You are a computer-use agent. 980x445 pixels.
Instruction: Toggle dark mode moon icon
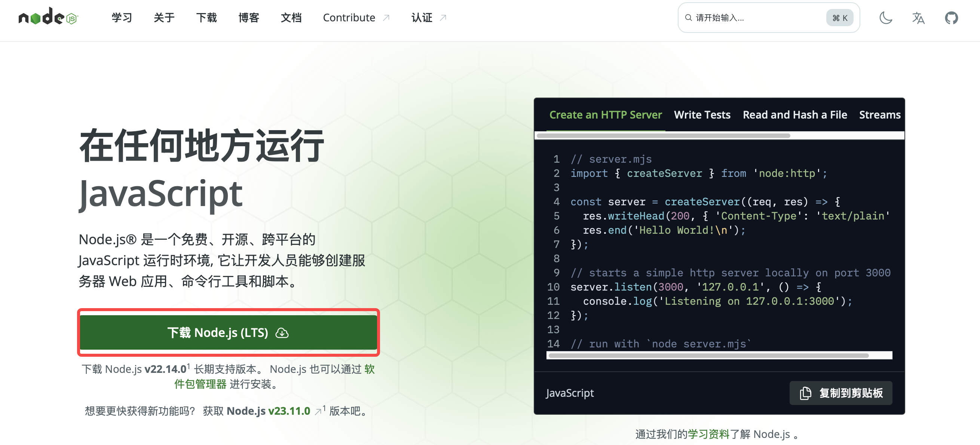[x=886, y=18]
